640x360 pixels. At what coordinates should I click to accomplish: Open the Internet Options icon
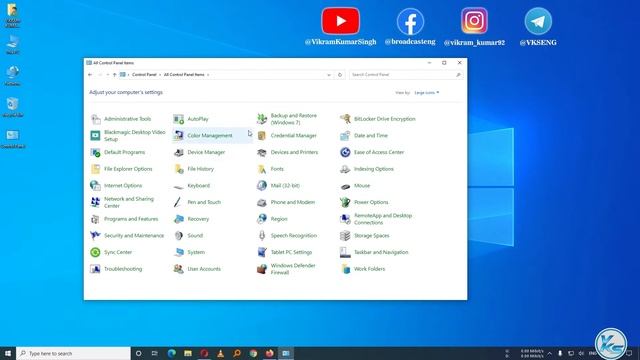[x=96, y=186]
